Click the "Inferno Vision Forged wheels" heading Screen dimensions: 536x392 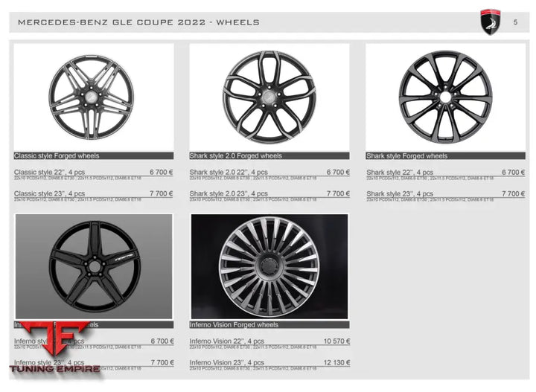234,325
